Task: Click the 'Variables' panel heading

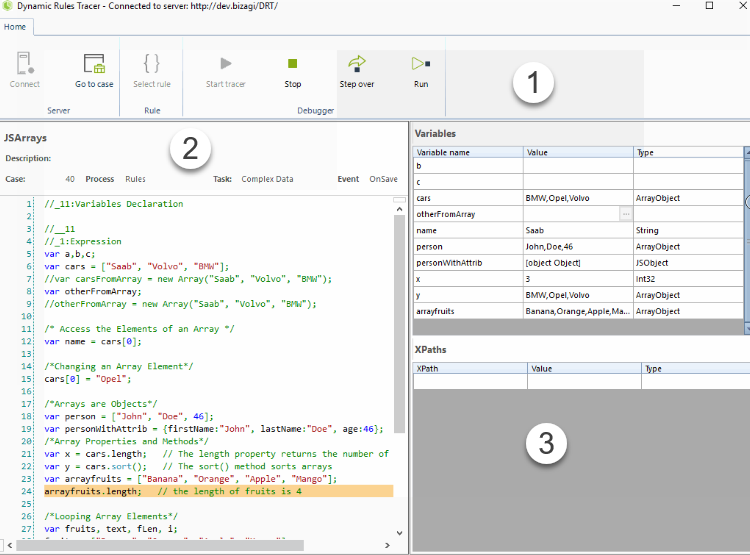Action: (435, 133)
